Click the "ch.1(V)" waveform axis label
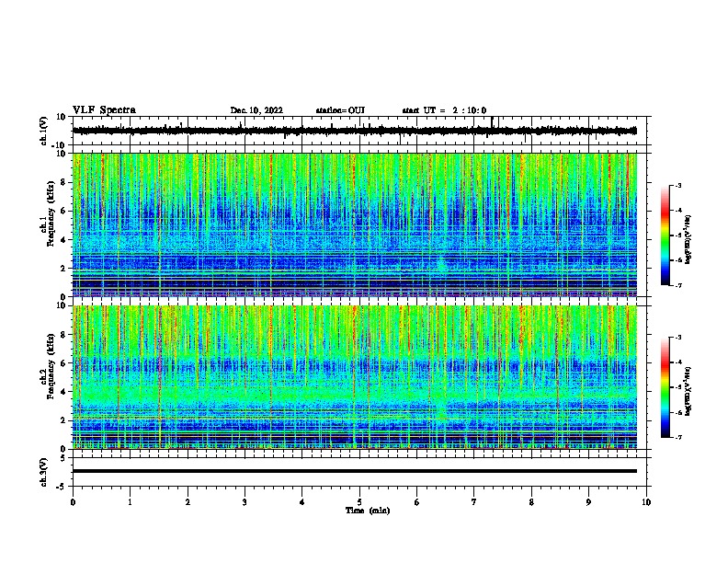The height and width of the screenshot is (563, 728). (44, 131)
